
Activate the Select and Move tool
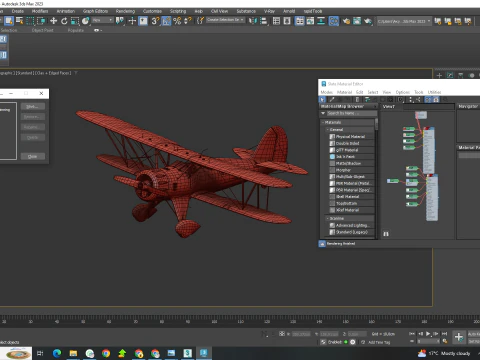coord(53,21)
